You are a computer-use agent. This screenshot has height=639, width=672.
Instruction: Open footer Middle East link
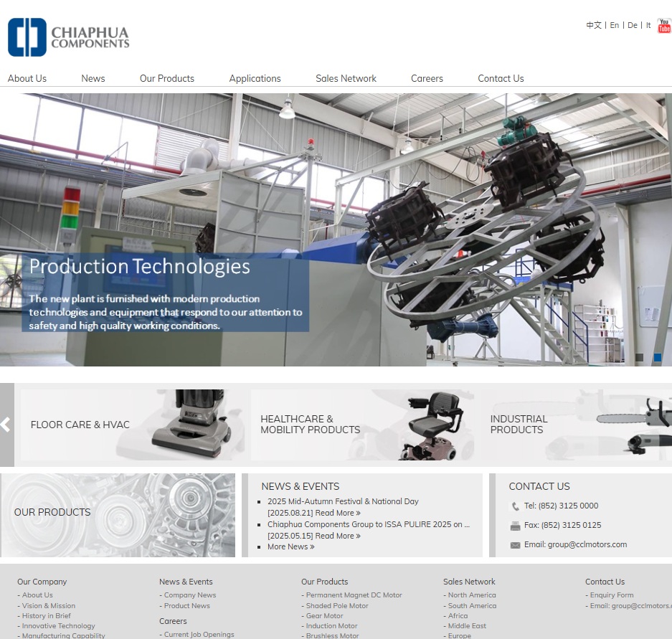pyautogui.click(x=467, y=626)
